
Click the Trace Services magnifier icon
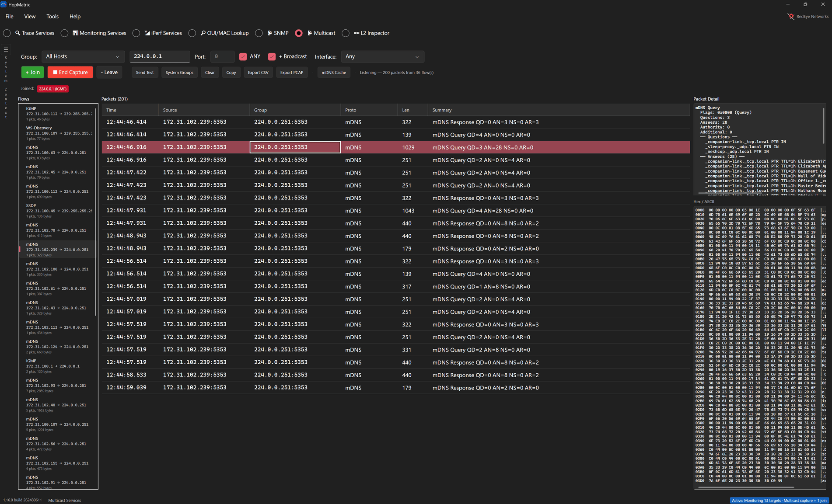[x=18, y=33]
